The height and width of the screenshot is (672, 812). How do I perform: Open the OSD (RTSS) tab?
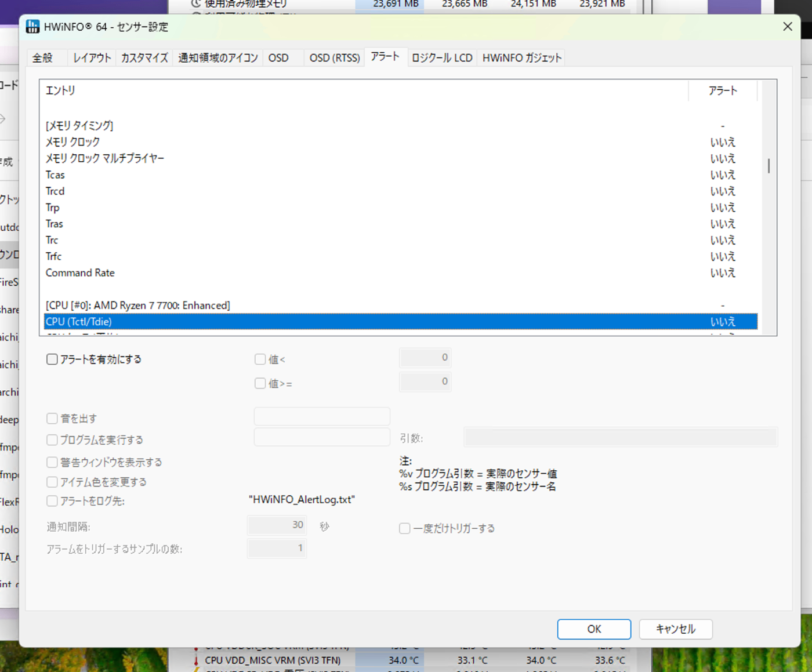point(335,57)
